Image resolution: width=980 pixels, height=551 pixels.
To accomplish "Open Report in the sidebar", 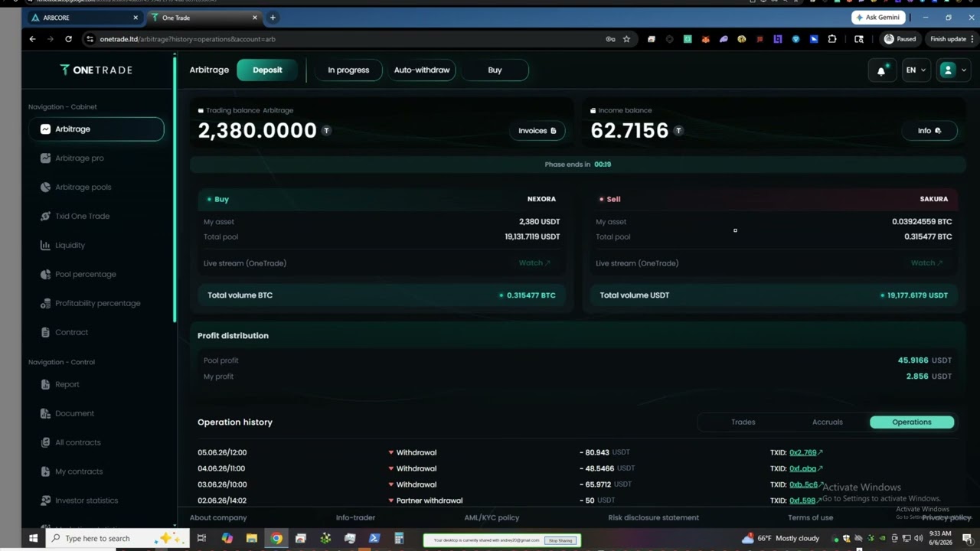I will pos(67,385).
